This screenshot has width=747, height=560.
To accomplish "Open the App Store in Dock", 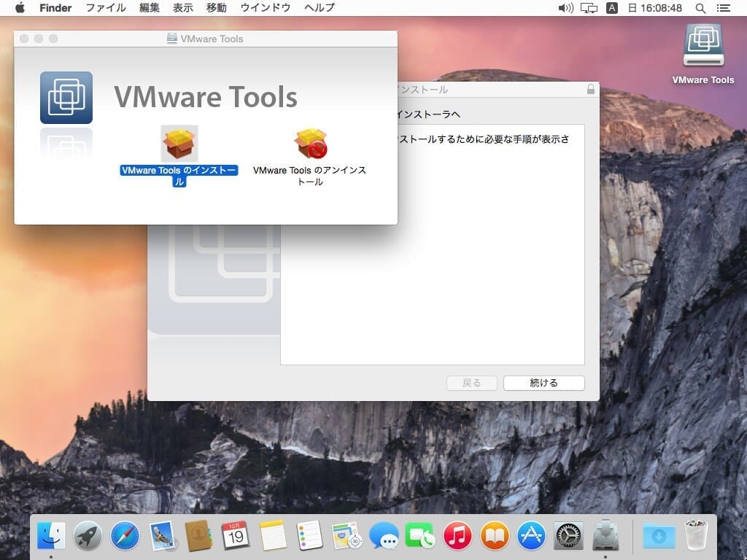I will click(x=531, y=536).
